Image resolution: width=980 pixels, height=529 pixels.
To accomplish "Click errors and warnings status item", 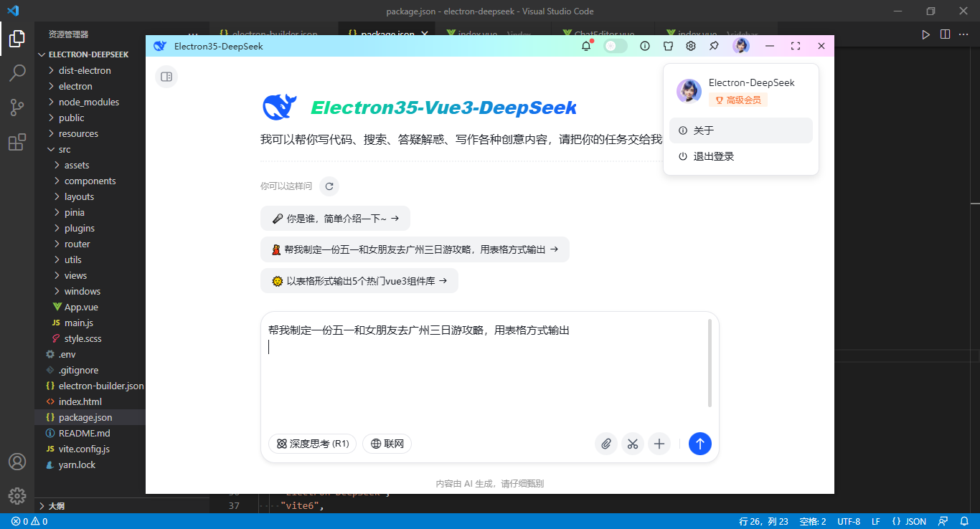I will pyautogui.click(x=29, y=521).
